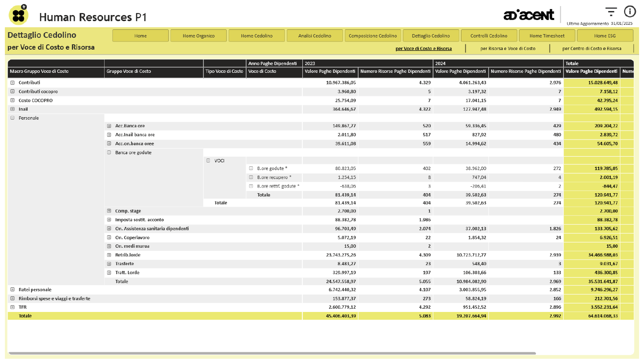Expand the Contributi row
644x362 pixels.
[13, 83]
